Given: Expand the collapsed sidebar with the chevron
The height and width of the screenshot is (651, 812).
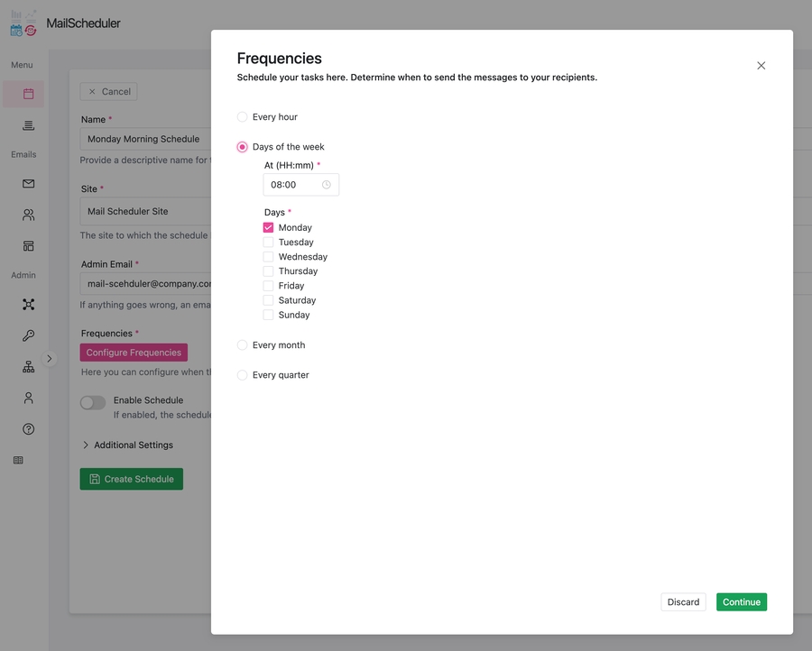Looking at the screenshot, I should pyautogui.click(x=51, y=358).
